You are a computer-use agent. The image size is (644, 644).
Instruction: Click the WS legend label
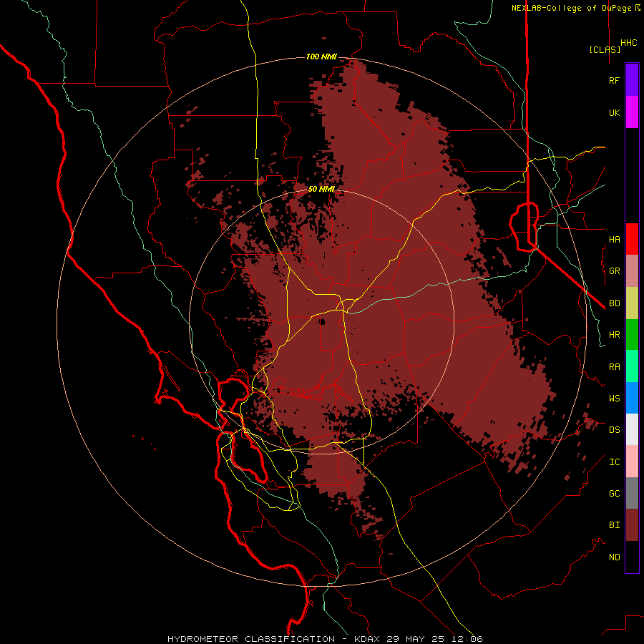614,399
